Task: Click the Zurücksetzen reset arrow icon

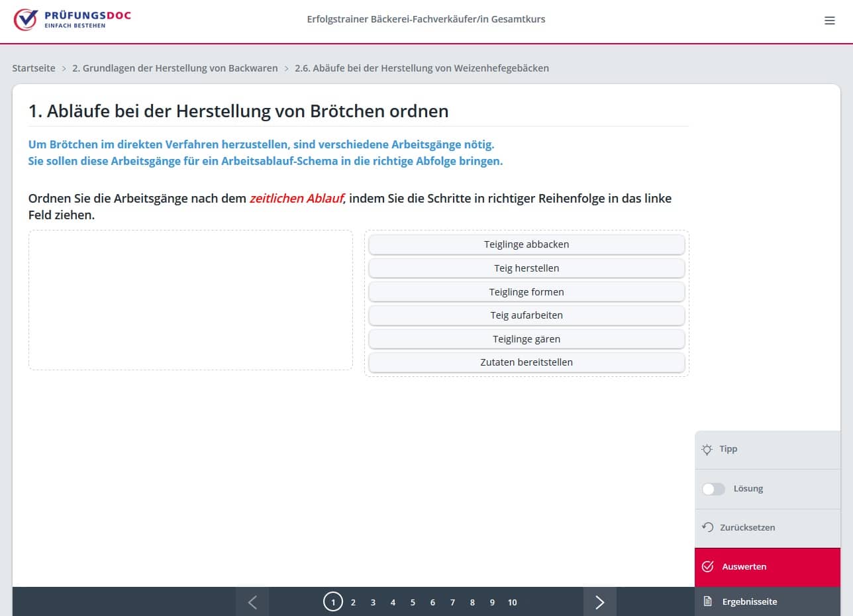Action: coord(707,527)
